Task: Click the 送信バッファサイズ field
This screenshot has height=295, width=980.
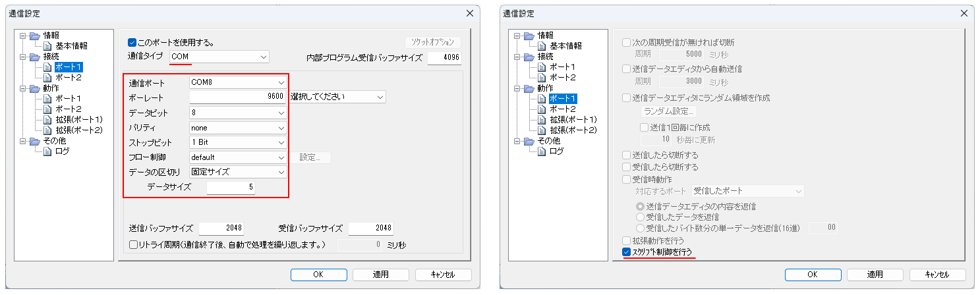Action: [221, 228]
